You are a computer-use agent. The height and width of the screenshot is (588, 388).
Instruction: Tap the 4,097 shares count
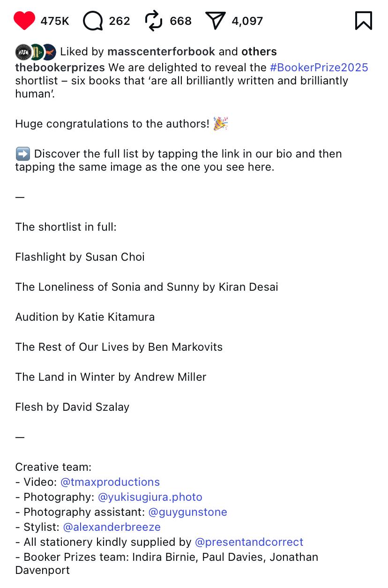click(247, 21)
